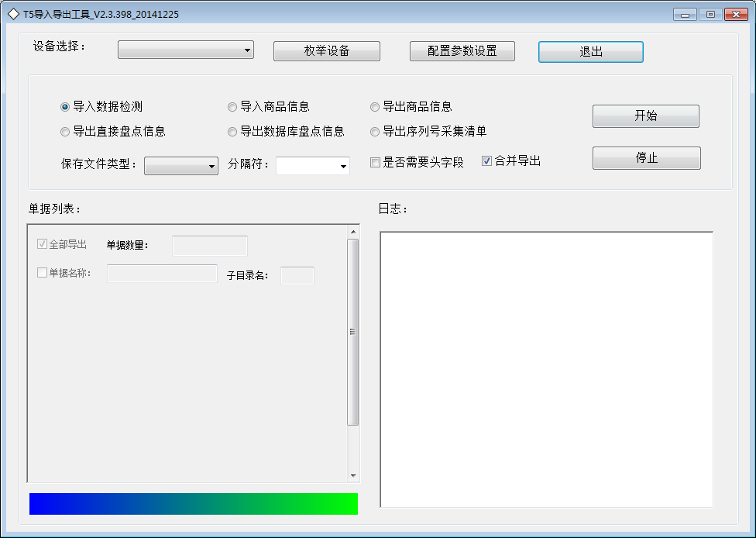Uncheck the 合并导出 checkbox
This screenshot has height=538, width=756.
tap(486, 161)
